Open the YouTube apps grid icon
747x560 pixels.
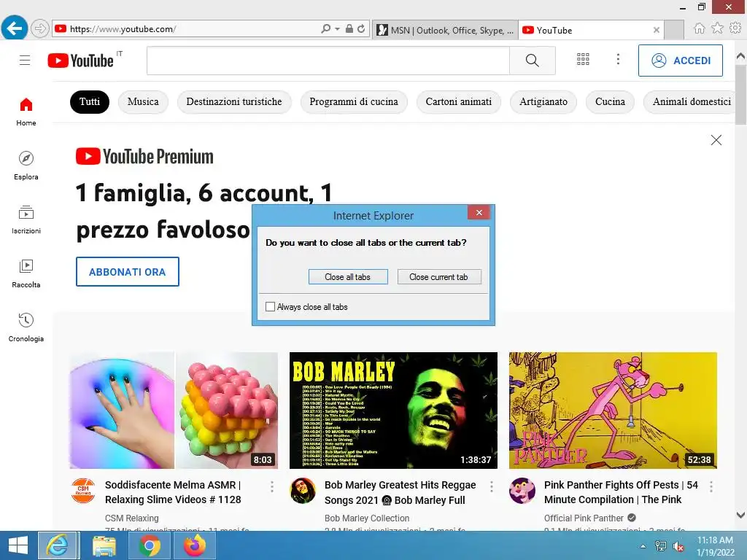(583, 59)
